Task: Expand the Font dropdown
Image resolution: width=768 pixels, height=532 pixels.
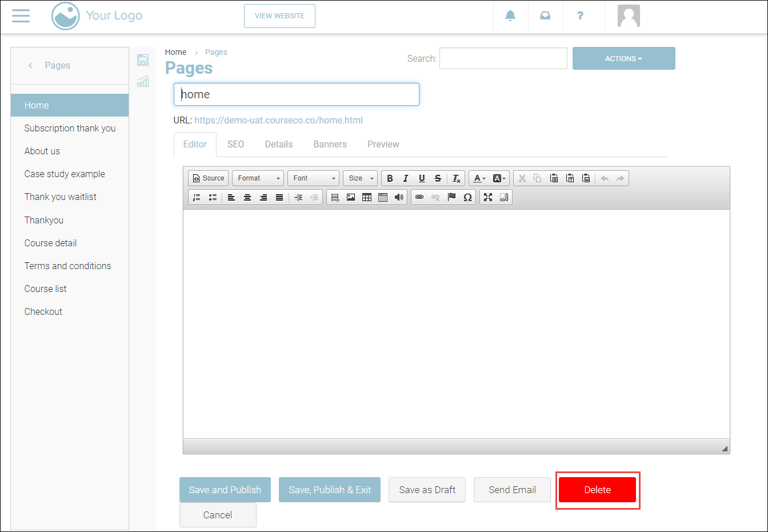Action: tap(313, 178)
